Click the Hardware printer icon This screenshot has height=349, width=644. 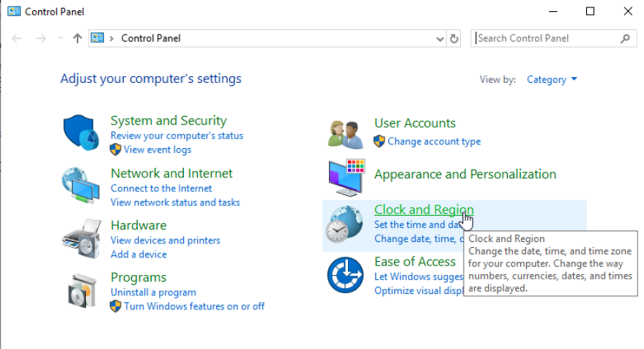[x=81, y=238]
